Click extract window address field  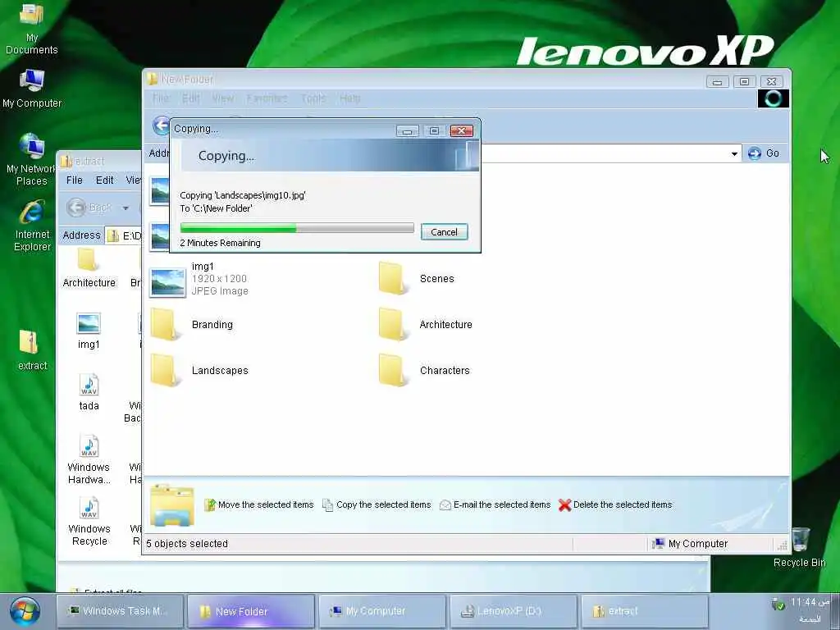(123, 235)
